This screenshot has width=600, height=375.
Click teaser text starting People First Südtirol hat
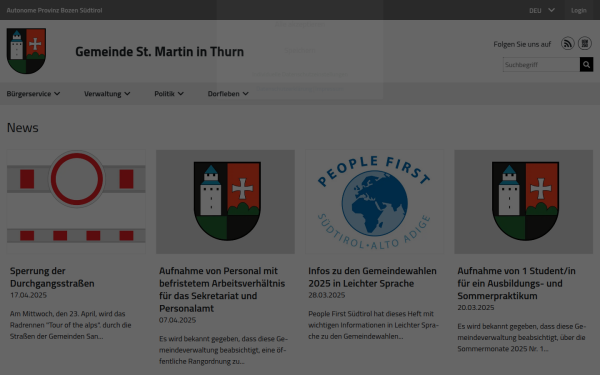(x=373, y=325)
